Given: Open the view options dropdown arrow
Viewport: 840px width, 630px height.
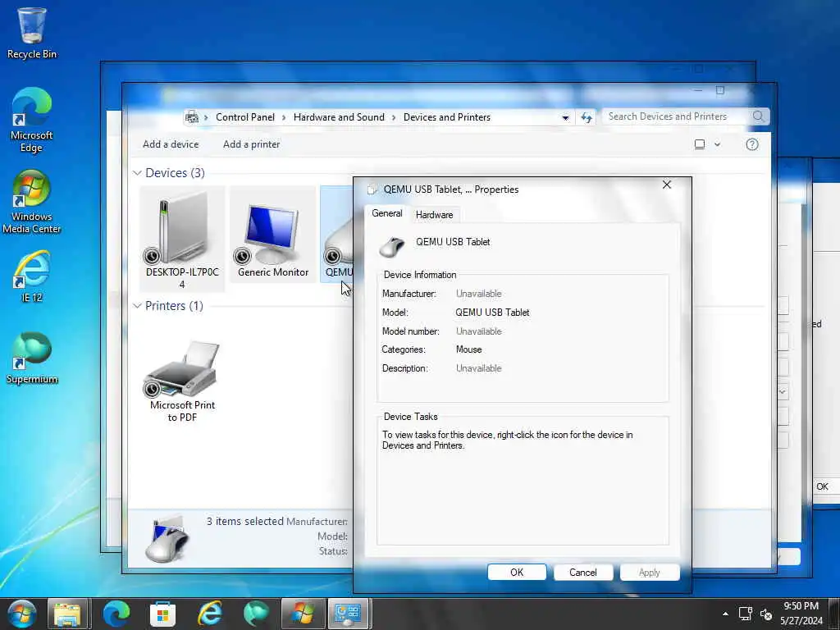Looking at the screenshot, I should point(717,144).
